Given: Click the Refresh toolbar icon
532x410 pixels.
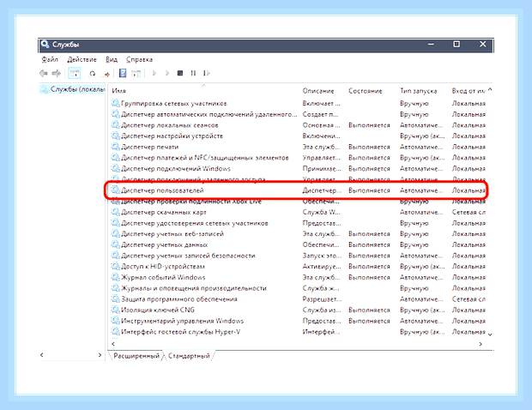Looking at the screenshot, I should 93,73.
